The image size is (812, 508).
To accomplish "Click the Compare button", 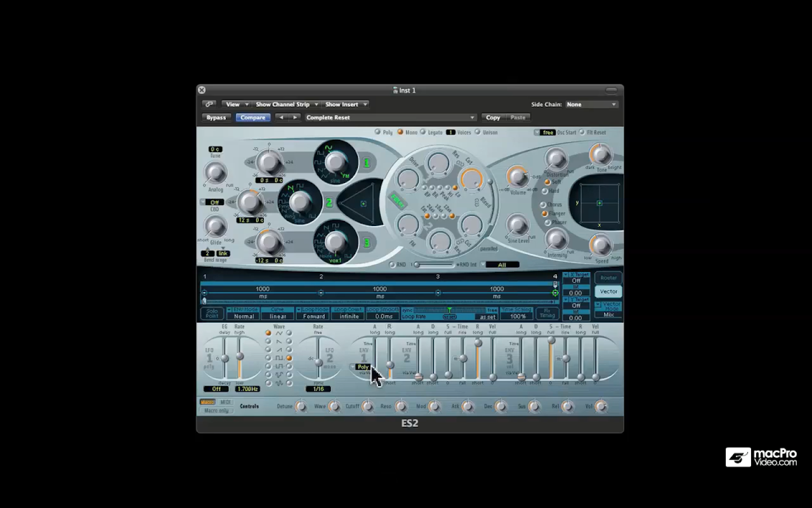I will pyautogui.click(x=252, y=117).
